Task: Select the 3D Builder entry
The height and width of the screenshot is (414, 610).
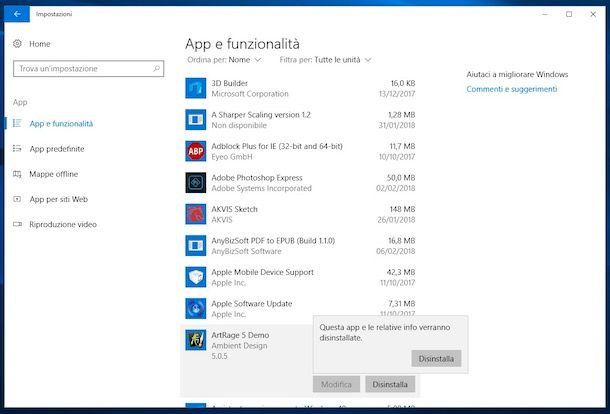Action: pyautogui.click(x=300, y=88)
